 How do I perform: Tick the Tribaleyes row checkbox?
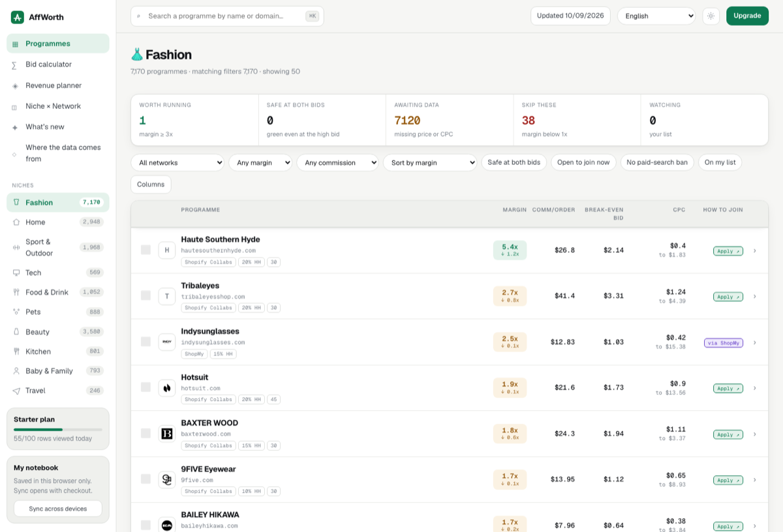tap(146, 295)
